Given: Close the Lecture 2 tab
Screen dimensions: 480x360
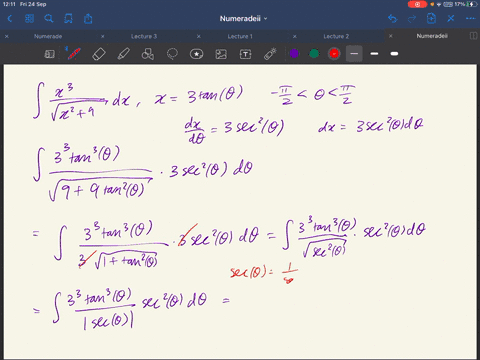Looking at the screenshot, I should pyautogui.click(x=295, y=36).
